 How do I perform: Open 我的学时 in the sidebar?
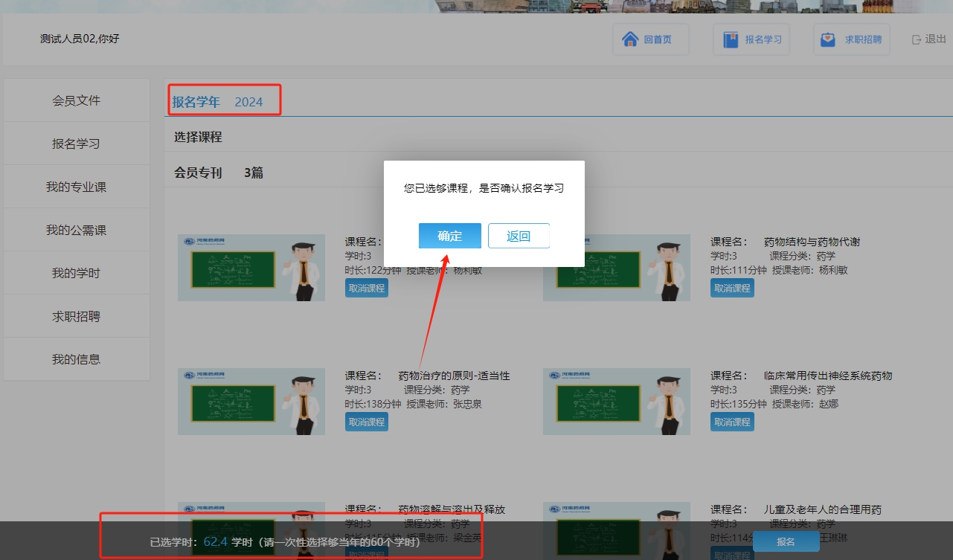[x=76, y=273]
